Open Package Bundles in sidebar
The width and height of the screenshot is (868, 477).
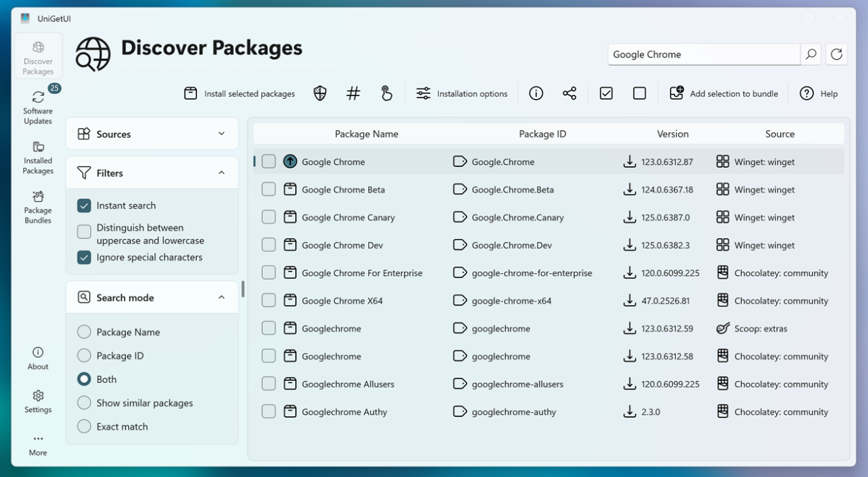pyautogui.click(x=38, y=207)
